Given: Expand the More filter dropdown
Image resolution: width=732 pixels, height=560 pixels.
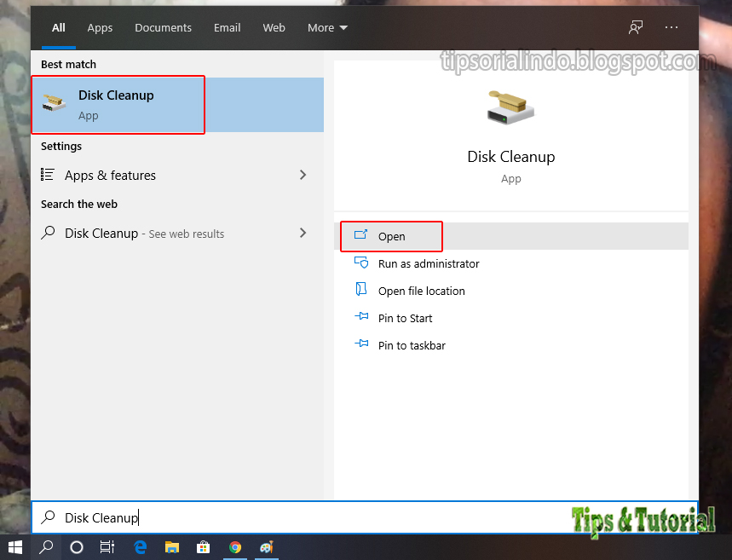Looking at the screenshot, I should [327, 28].
